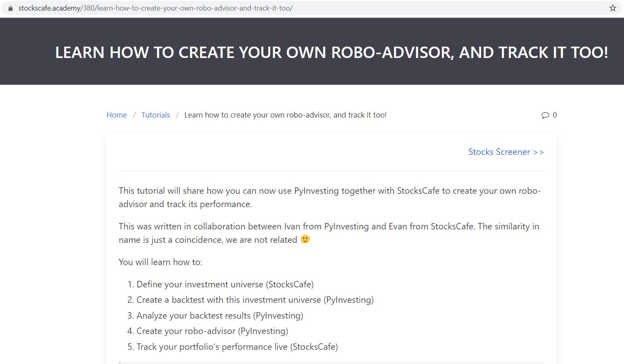Screen dimensions: 624x364
Task: Bookmark this page with the star icon
Action: tap(613, 8)
